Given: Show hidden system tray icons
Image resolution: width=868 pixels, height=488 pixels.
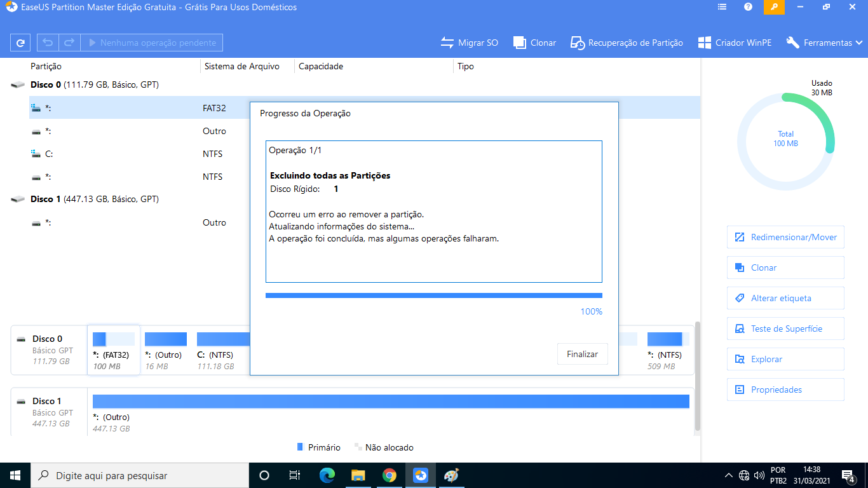Looking at the screenshot, I should pyautogui.click(x=728, y=475).
